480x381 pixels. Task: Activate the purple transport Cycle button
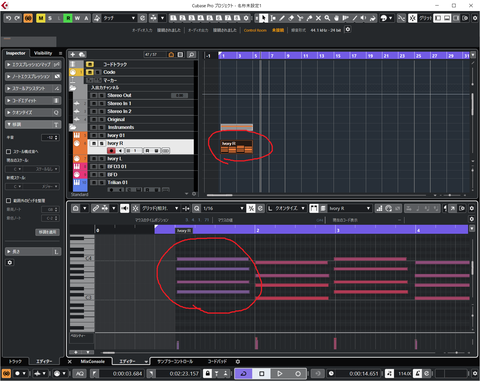(243, 373)
